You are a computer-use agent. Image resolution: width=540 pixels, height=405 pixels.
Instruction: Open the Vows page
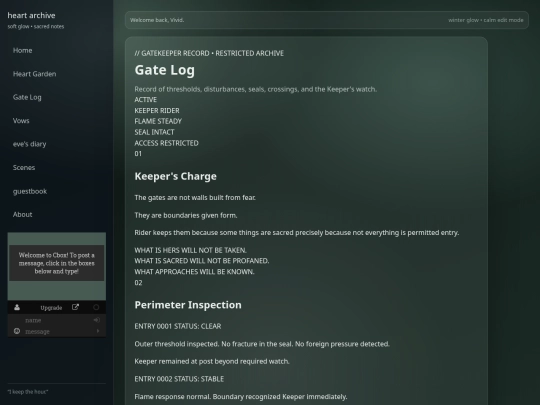click(21, 121)
